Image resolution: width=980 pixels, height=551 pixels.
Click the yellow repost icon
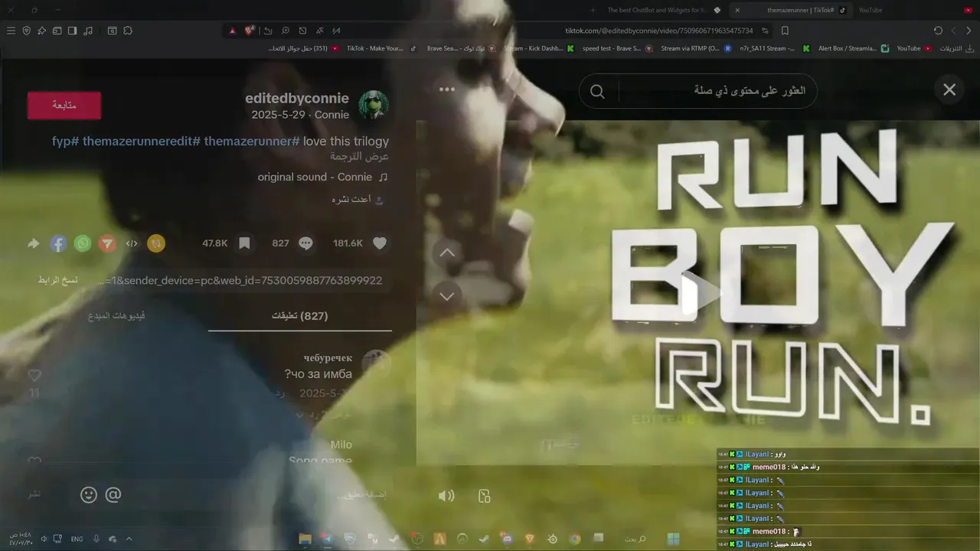coord(156,243)
